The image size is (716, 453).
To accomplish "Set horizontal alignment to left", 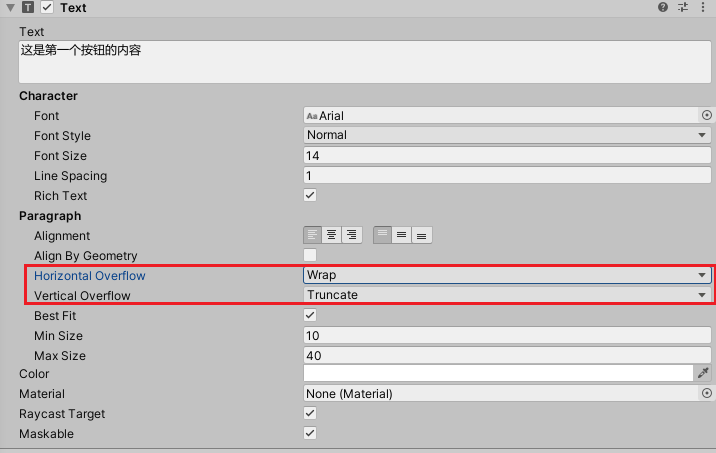I will [x=312, y=235].
